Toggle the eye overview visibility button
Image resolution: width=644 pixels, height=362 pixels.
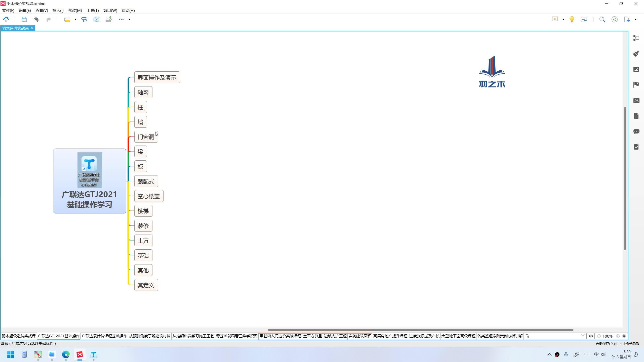591,336
